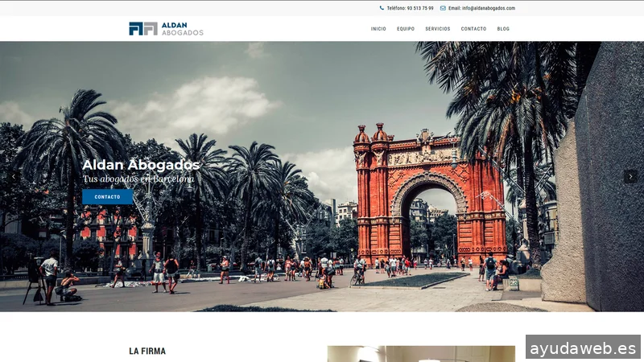Click the Aldan Abogados hero heading

(141, 165)
